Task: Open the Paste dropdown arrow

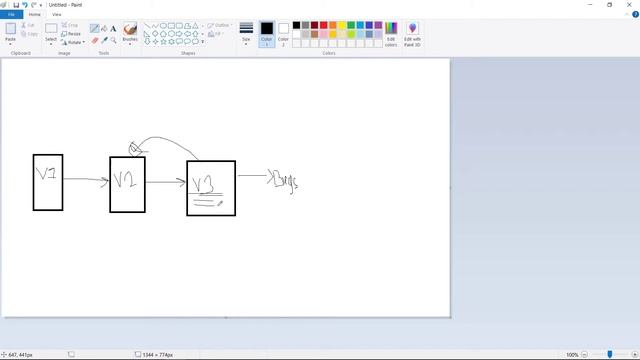Action: 10,44
